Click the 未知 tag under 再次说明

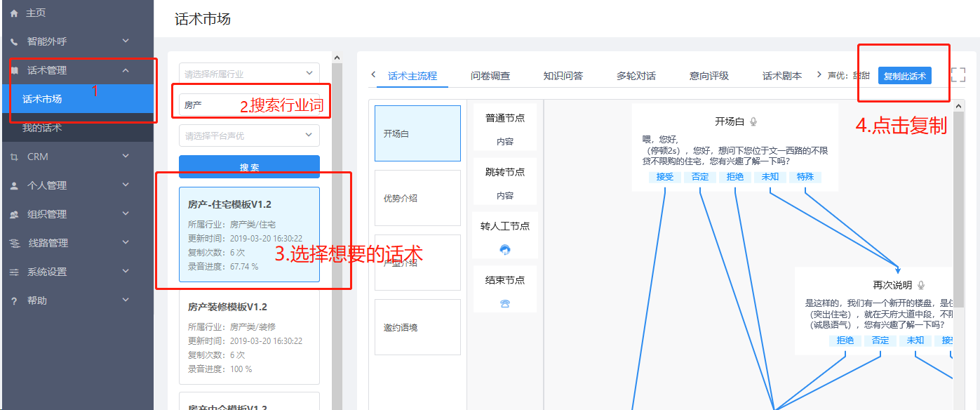915,340
